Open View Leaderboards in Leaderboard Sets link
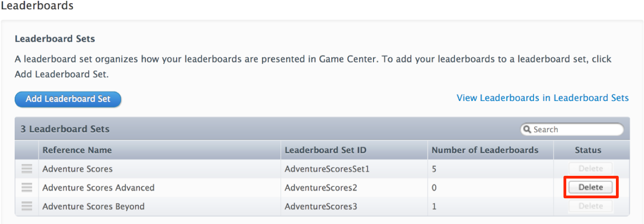The image size is (644, 224). click(x=542, y=98)
